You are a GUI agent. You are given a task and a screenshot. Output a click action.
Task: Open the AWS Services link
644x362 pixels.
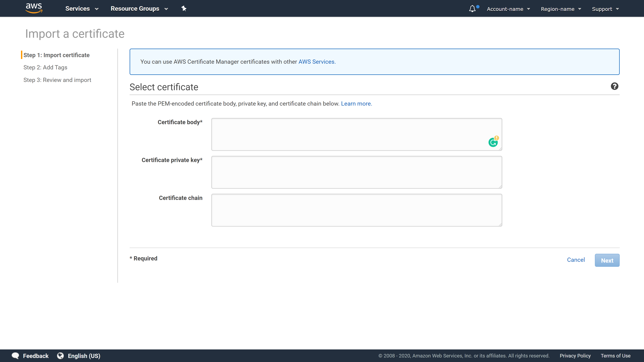(x=317, y=62)
